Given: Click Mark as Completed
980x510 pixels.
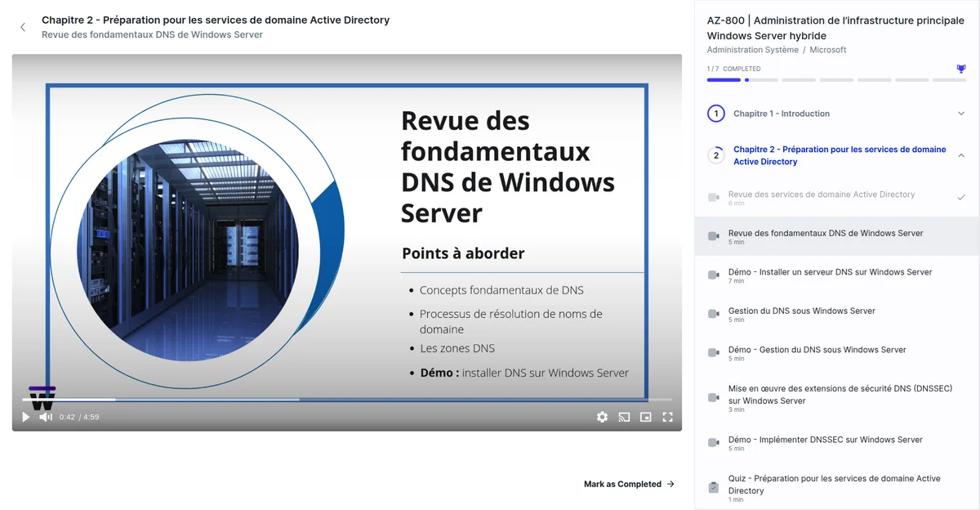Looking at the screenshot, I should coord(629,484).
